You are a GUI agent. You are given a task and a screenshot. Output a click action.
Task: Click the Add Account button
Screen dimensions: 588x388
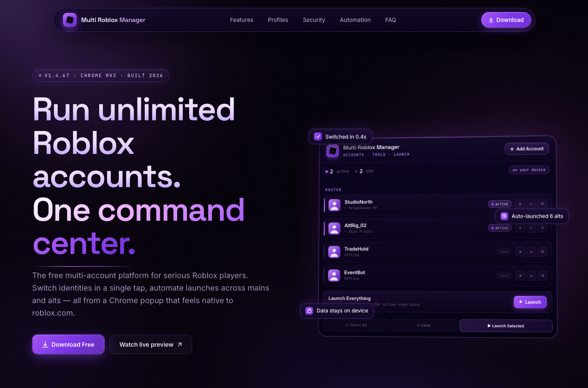(527, 149)
